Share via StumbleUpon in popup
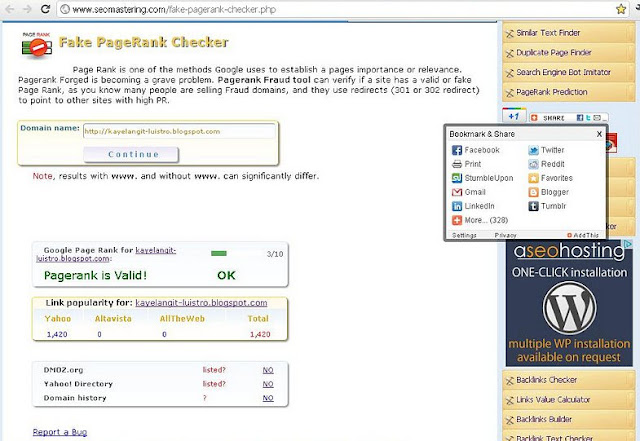Screen dimensions: 640x441 click(x=482, y=178)
